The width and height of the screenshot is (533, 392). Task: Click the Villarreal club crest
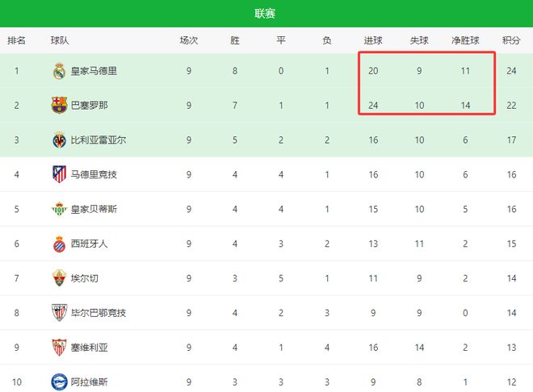click(59, 140)
